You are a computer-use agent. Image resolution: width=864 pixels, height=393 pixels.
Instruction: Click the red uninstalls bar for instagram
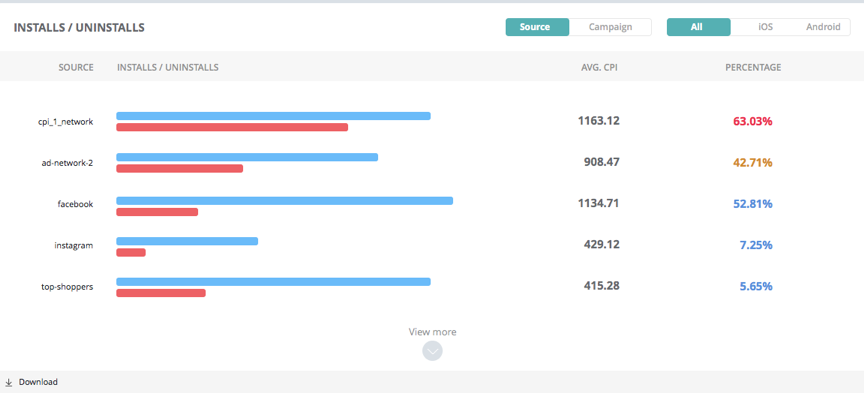point(131,252)
